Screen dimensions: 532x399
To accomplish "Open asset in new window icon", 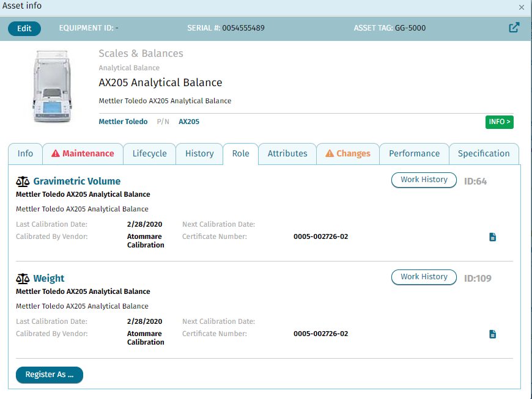I will pyautogui.click(x=514, y=27).
